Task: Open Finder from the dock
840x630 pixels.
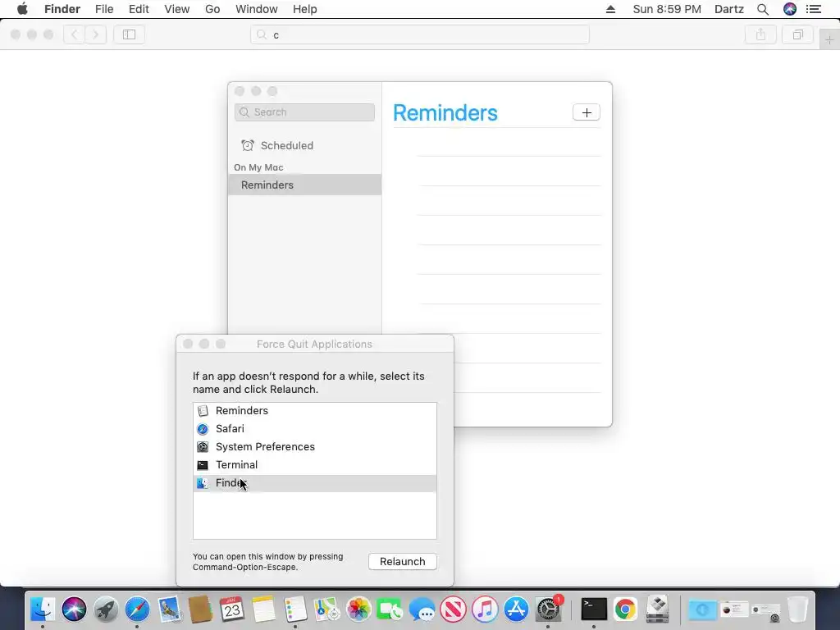Action: coord(43,609)
